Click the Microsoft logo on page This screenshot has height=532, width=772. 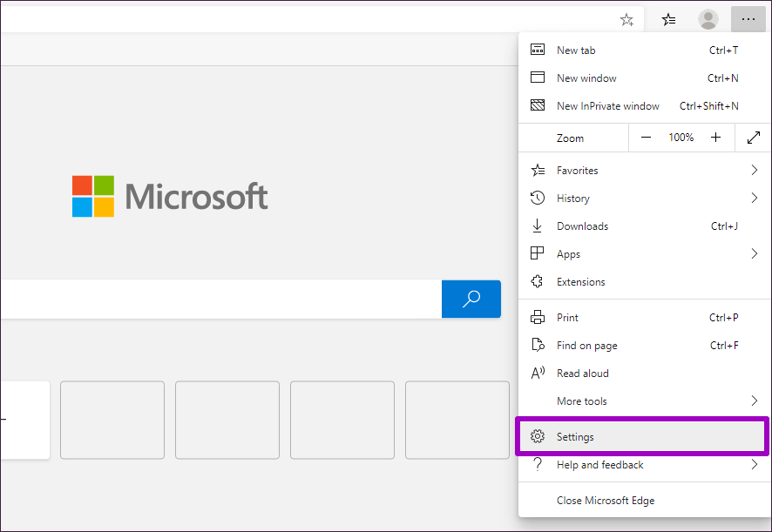(170, 197)
